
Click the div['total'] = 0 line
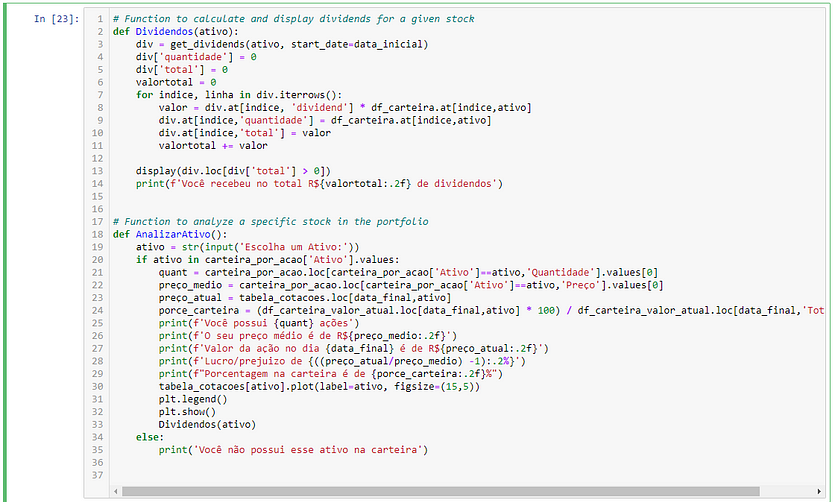tap(182, 70)
